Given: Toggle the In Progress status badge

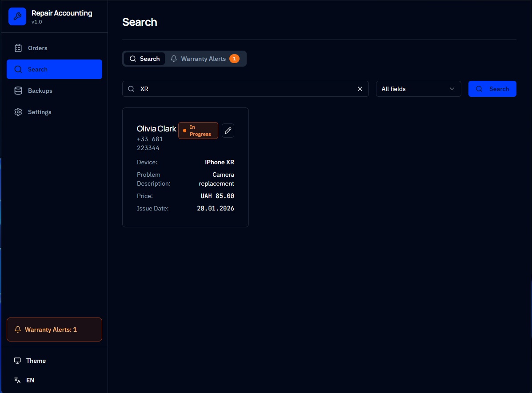Looking at the screenshot, I should tap(198, 130).
